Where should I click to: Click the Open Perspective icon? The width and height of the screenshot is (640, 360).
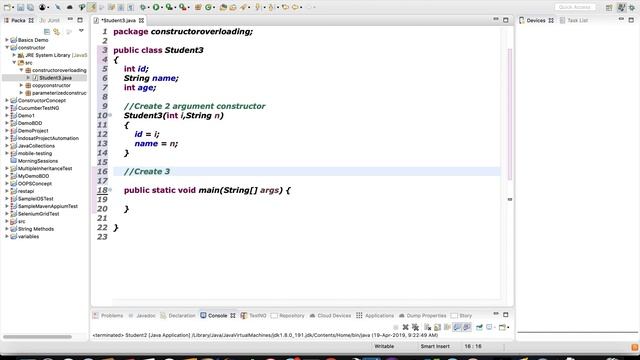[x=609, y=8]
